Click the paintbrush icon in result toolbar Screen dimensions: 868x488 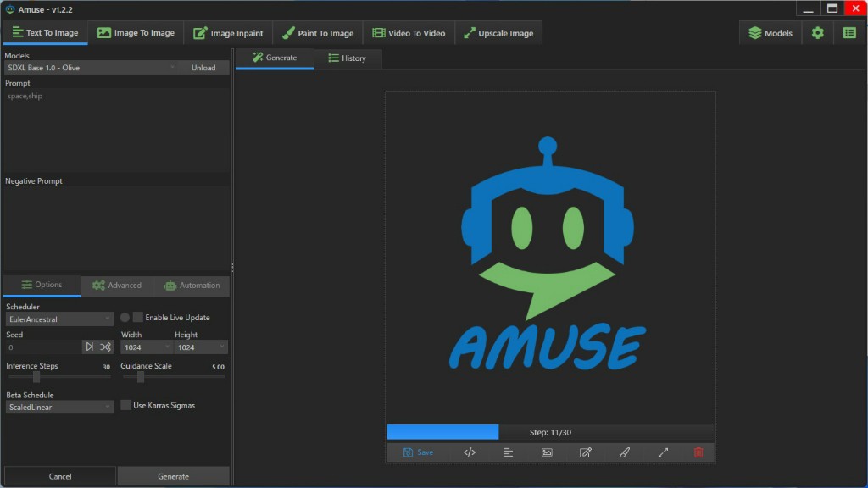(x=624, y=452)
